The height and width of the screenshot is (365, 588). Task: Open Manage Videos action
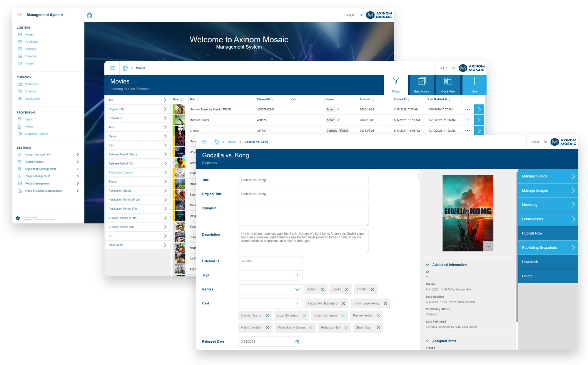click(x=548, y=176)
